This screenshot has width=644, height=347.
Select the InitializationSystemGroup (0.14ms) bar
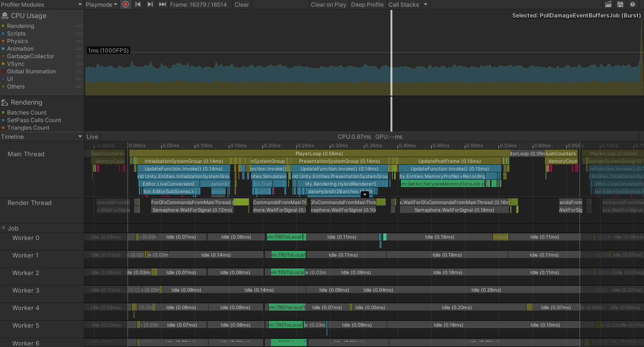183,161
